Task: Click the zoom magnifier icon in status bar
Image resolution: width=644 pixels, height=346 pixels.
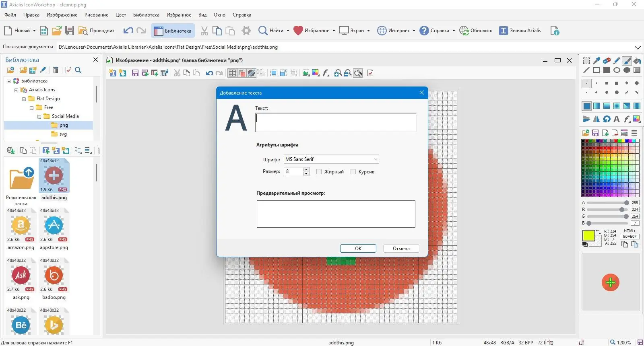Action: pyautogui.click(x=613, y=342)
